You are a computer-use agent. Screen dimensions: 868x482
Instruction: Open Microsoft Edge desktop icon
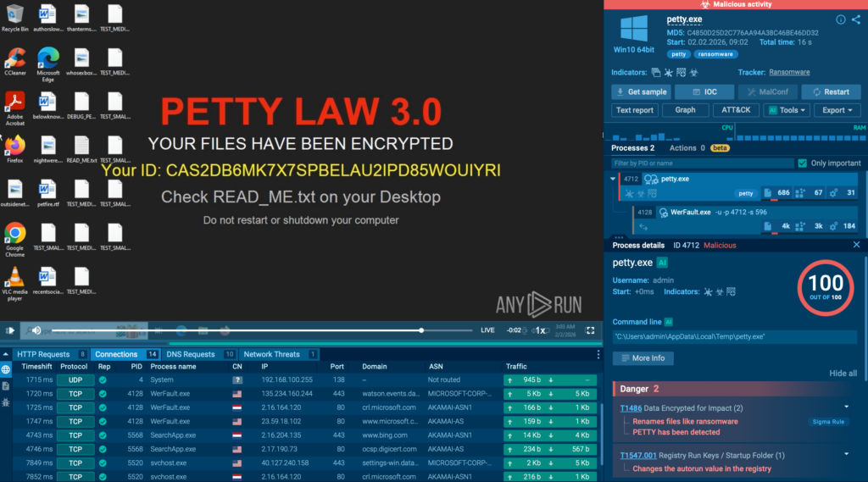tap(48, 64)
